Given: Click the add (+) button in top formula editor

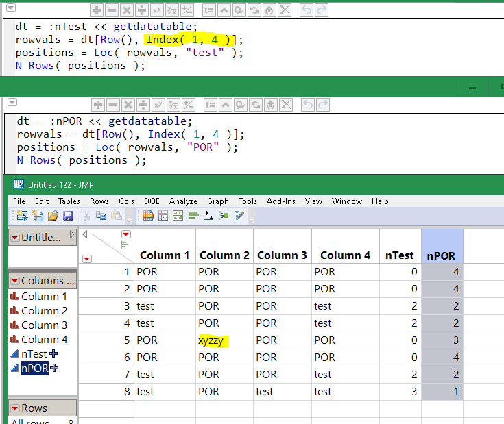Looking at the screenshot, I should pyautogui.click(x=97, y=10).
